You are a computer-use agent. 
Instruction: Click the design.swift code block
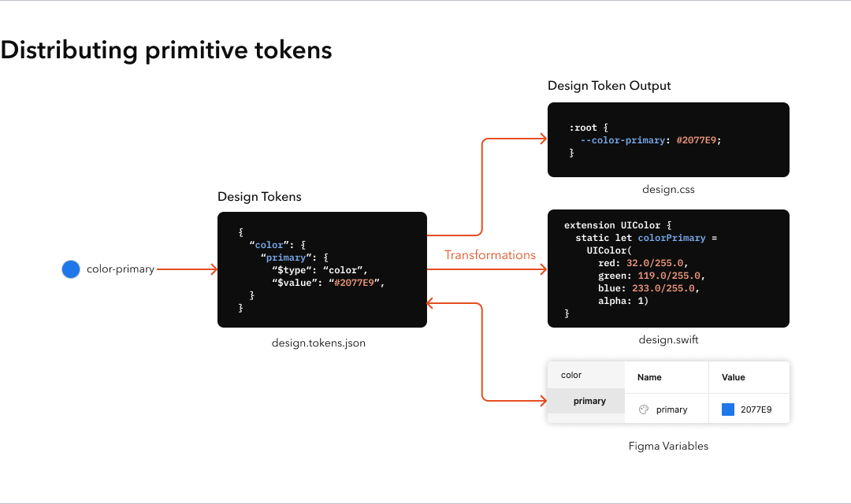pyautogui.click(x=668, y=268)
